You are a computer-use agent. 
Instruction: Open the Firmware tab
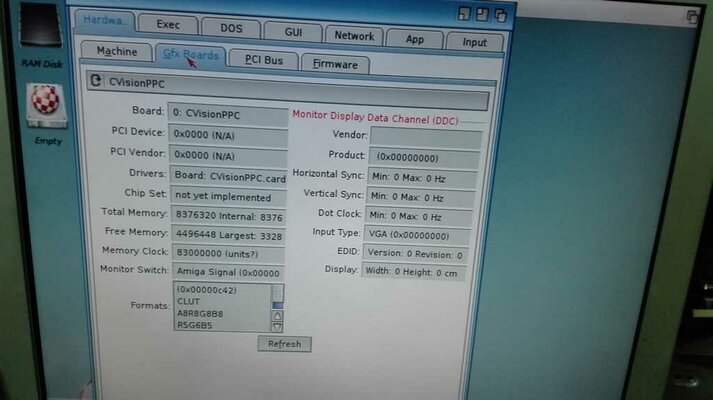(x=335, y=64)
